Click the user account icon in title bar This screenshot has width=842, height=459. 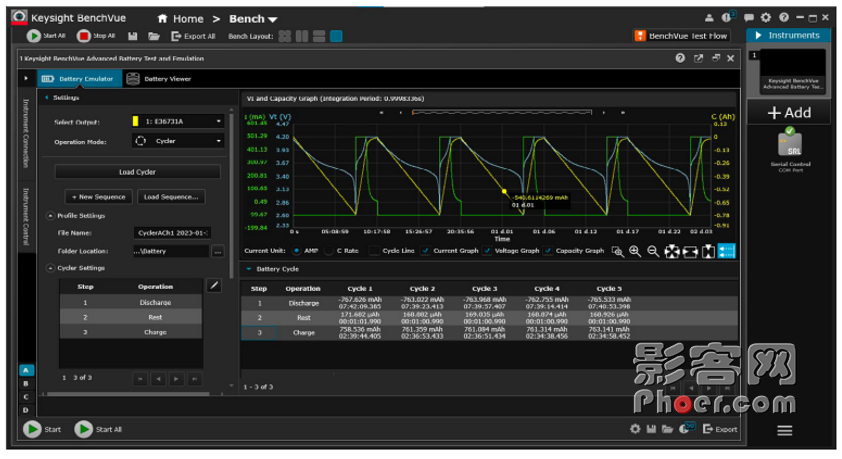point(709,18)
